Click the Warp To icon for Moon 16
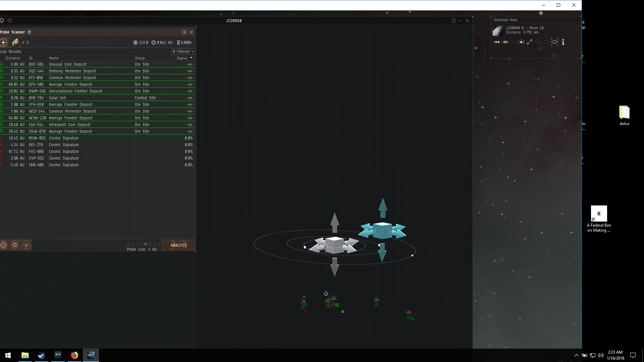 (505, 42)
